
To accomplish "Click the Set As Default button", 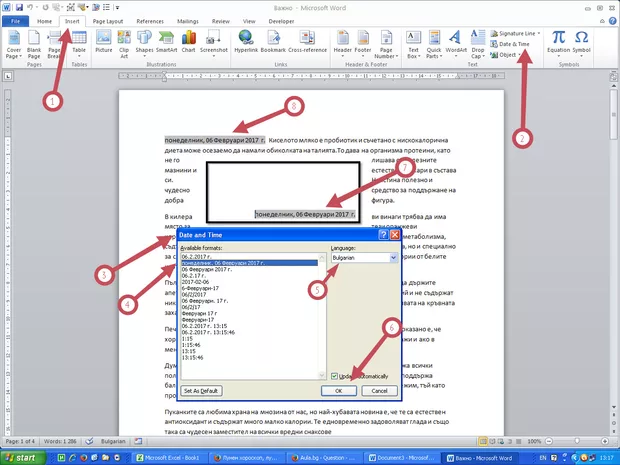I will coord(201,391).
